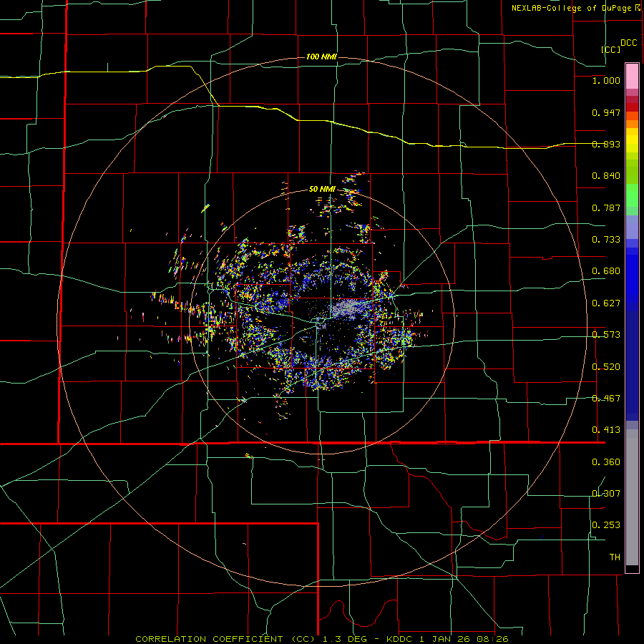Select the 0.307 scale value

606,494
